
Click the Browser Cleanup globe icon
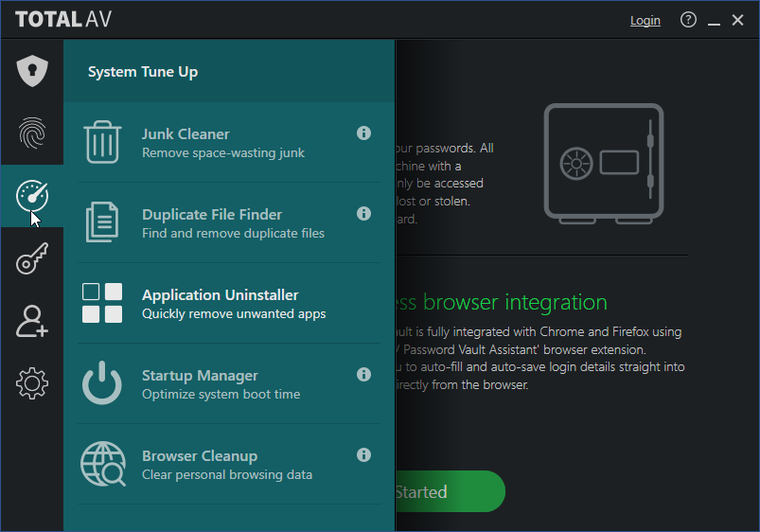coord(103,464)
